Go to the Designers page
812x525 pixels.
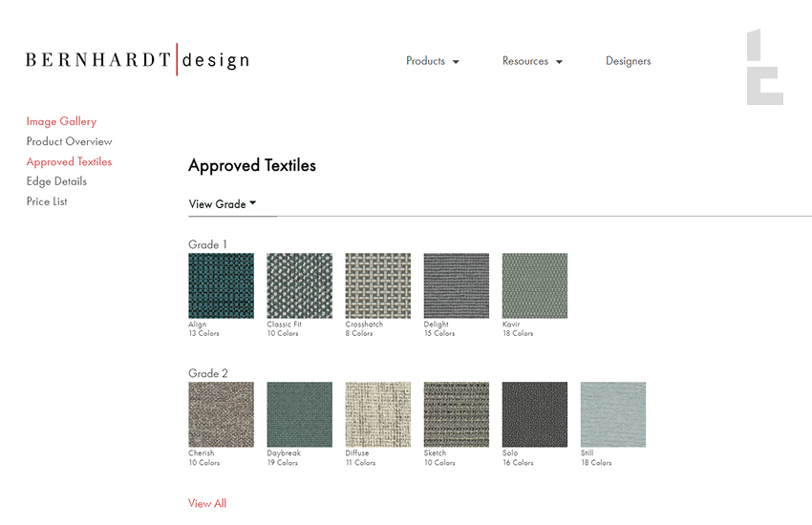pos(628,61)
